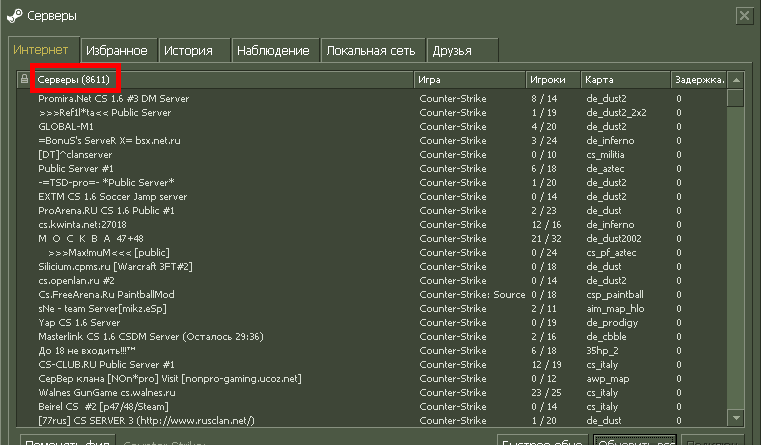Open the Избранное tab
Viewport: 761px width, 445px height.
[x=117, y=50]
